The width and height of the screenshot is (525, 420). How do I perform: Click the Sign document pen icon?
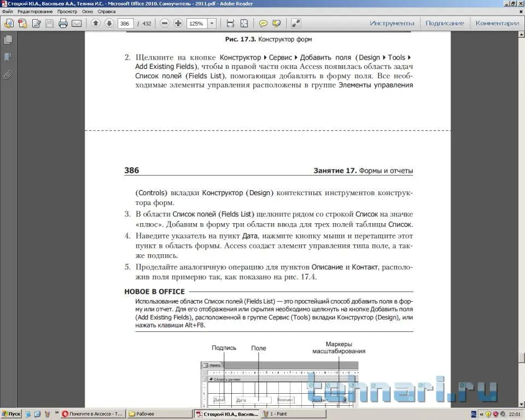coord(37,24)
